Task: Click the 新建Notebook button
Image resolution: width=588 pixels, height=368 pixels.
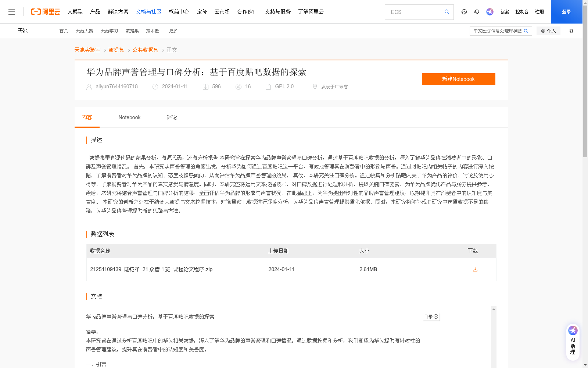Action: pyautogui.click(x=458, y=79)
